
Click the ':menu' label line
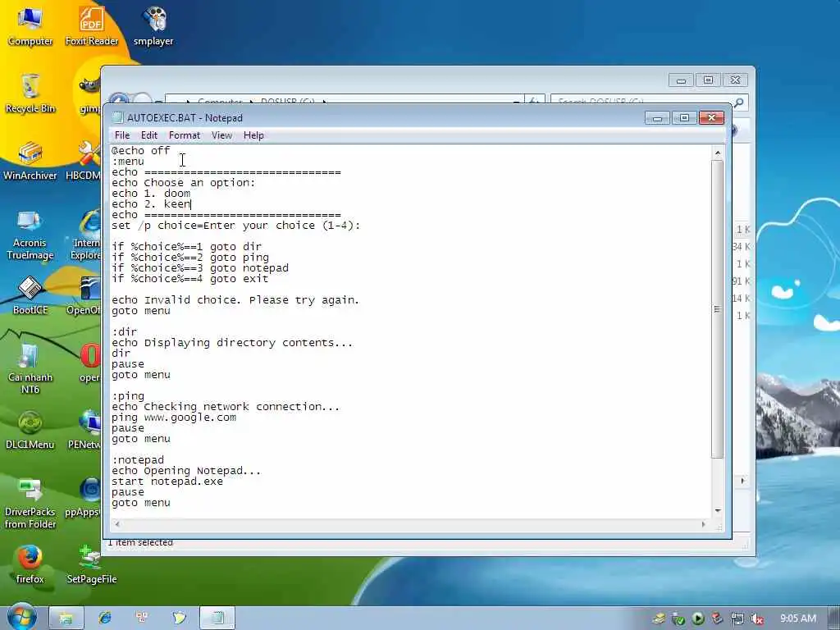point(128,162)
